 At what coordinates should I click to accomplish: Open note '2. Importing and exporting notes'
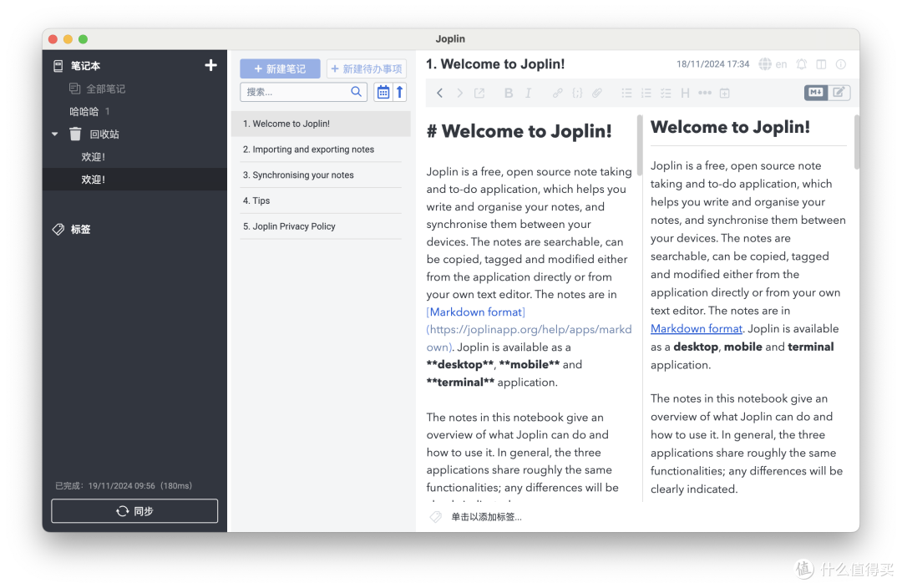321,149
